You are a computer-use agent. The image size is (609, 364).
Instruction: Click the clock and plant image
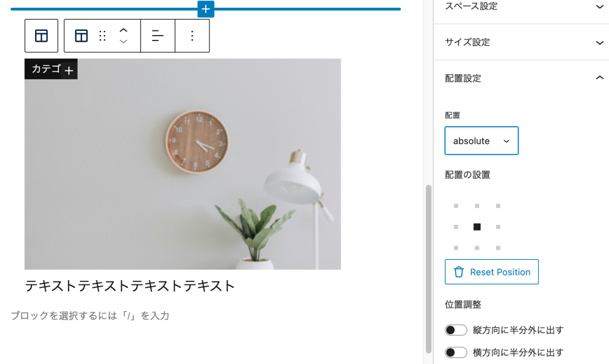tap(183, 164)
